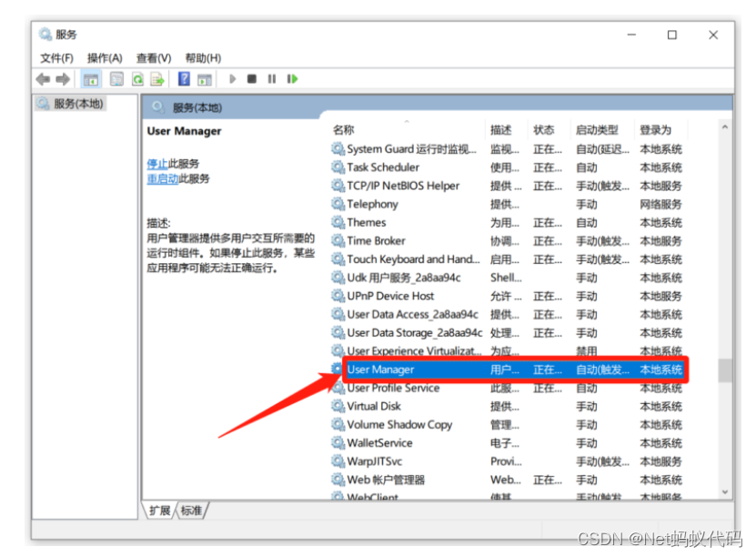Select System Guard 运行时监视 service row
756x557 pixels.
[508, 149]
